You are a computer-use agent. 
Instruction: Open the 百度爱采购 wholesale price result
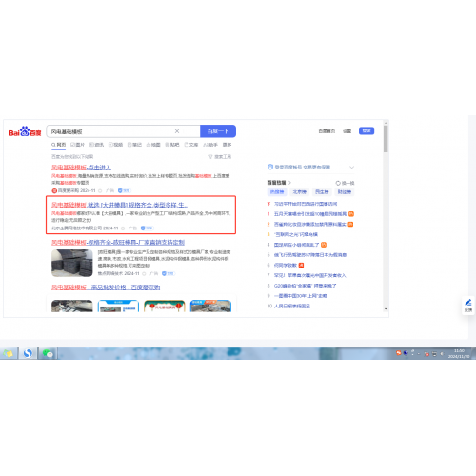pos(106,288)
